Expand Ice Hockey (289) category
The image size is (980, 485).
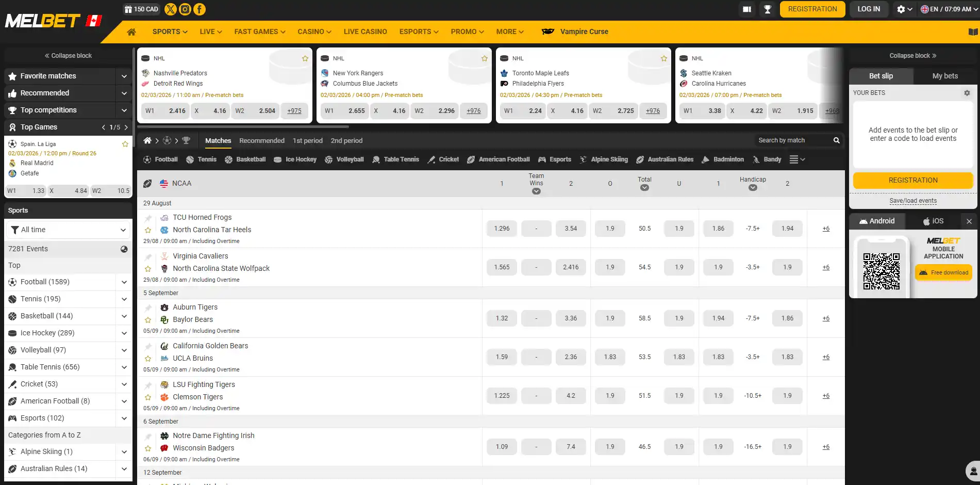tap(124, 333)
